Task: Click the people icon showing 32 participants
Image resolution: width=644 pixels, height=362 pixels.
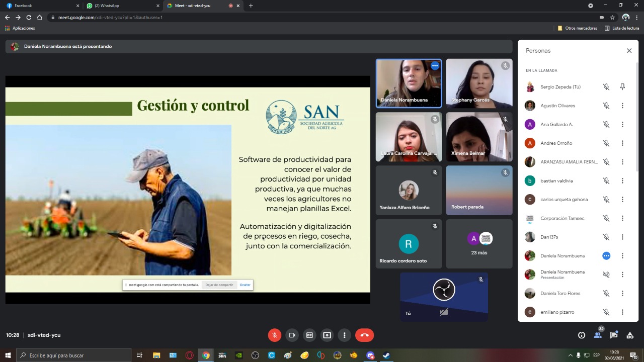Action: click(x=598, y=335)
